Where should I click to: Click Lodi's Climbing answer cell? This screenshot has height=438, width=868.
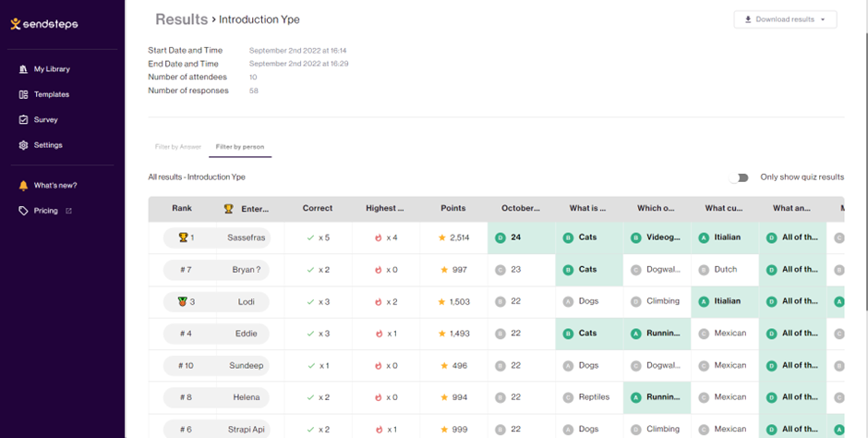point(657,302)
